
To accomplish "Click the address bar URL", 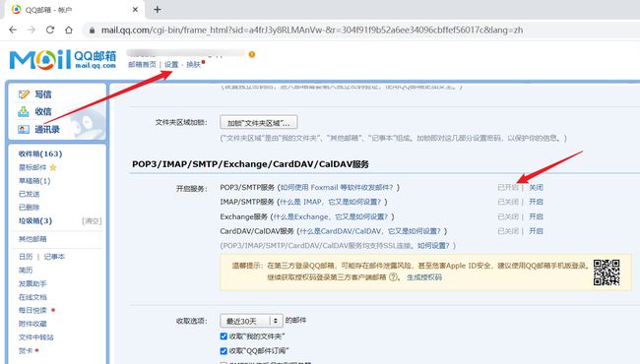I will 312,30.
